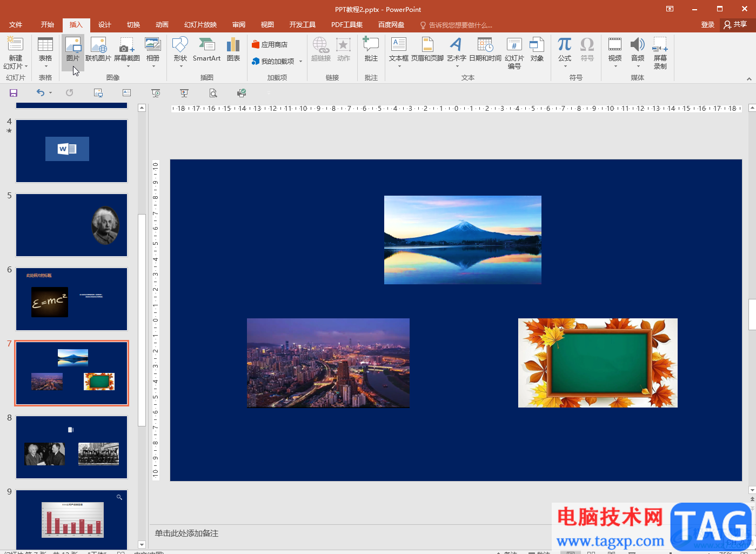Expand the 视频 dropdown arrow
The width and height of the screenshot is (756, 554).
(615, 66)
